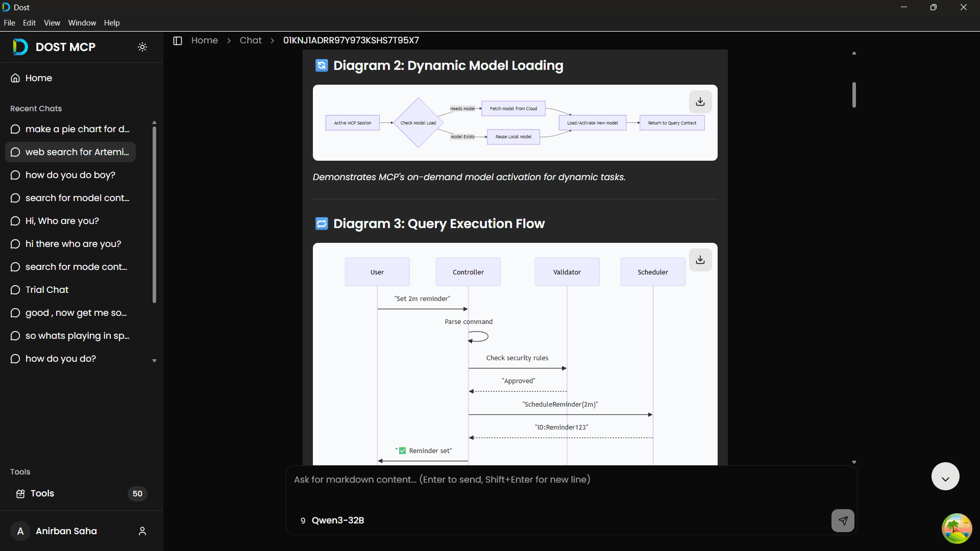Click the chat content scroll-up arrow
Image resolution: width=980 pixels, height=551 pixels.
[854, 53]
